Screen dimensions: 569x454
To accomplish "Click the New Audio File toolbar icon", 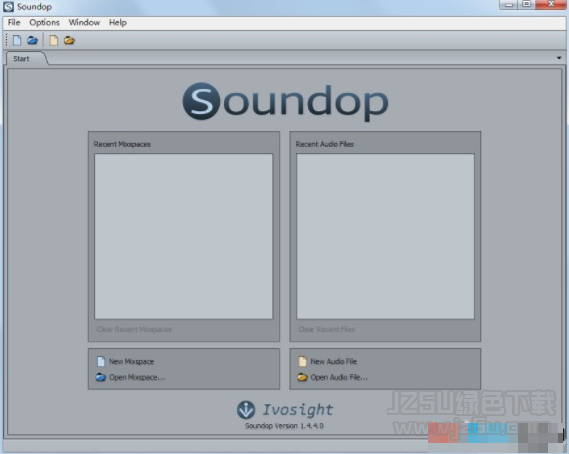I will point(54,40).
